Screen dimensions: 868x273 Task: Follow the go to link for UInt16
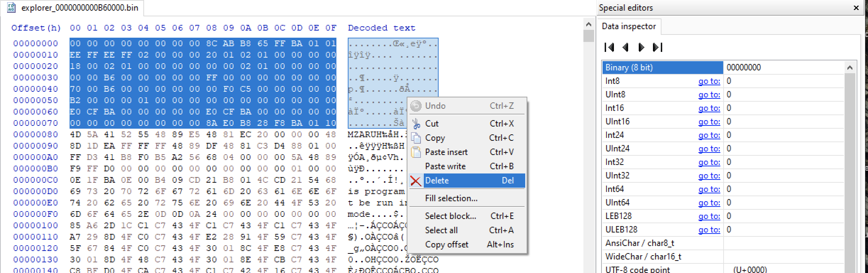[709, 122]
